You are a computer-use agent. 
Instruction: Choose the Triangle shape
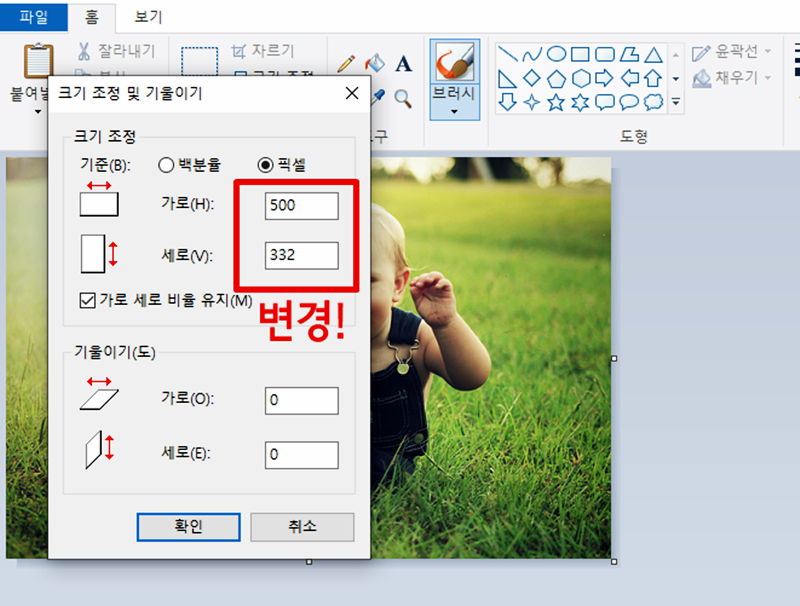coord(653,54)
